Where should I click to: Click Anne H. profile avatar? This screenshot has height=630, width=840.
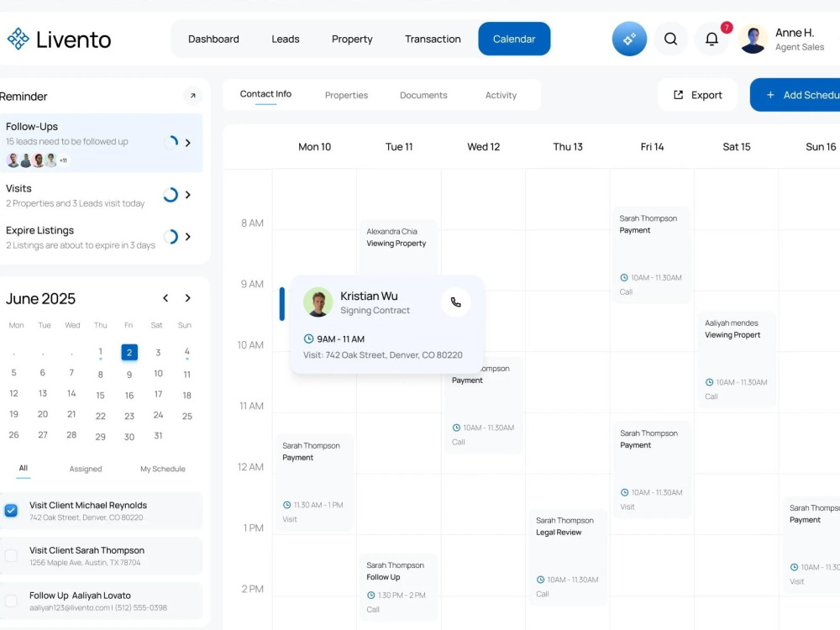[x=753, y=39]
